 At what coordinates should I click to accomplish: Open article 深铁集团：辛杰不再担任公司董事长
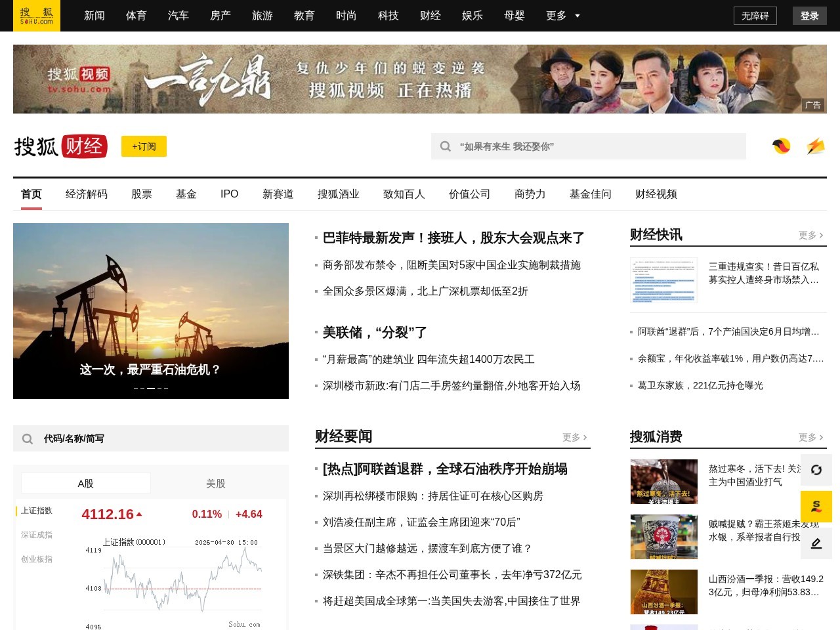coord(452,575)
